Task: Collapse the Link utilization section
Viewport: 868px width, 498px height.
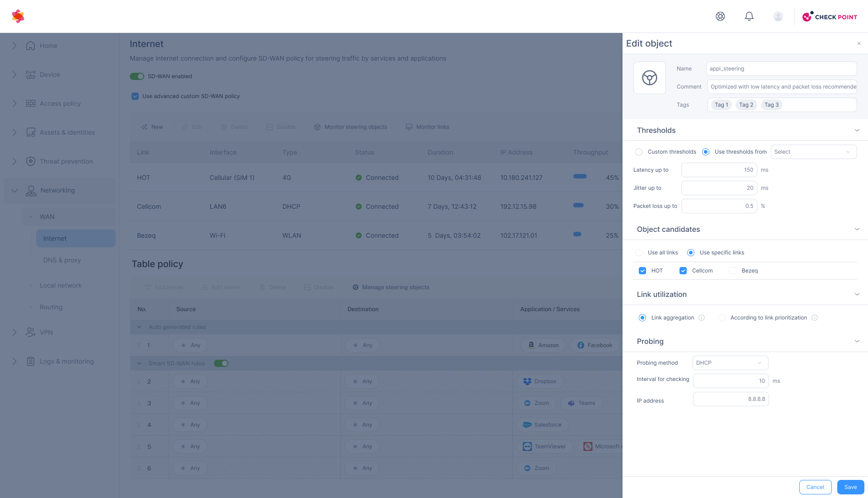Action: pos(857,294)
